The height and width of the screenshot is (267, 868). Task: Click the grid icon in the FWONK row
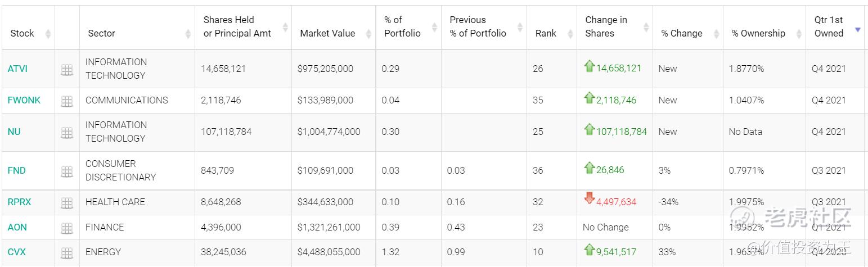click(67, 101)
